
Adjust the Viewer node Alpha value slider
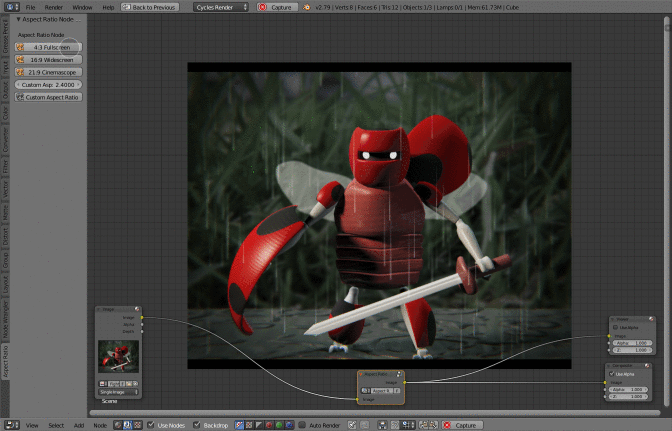(x=633, y=343)
